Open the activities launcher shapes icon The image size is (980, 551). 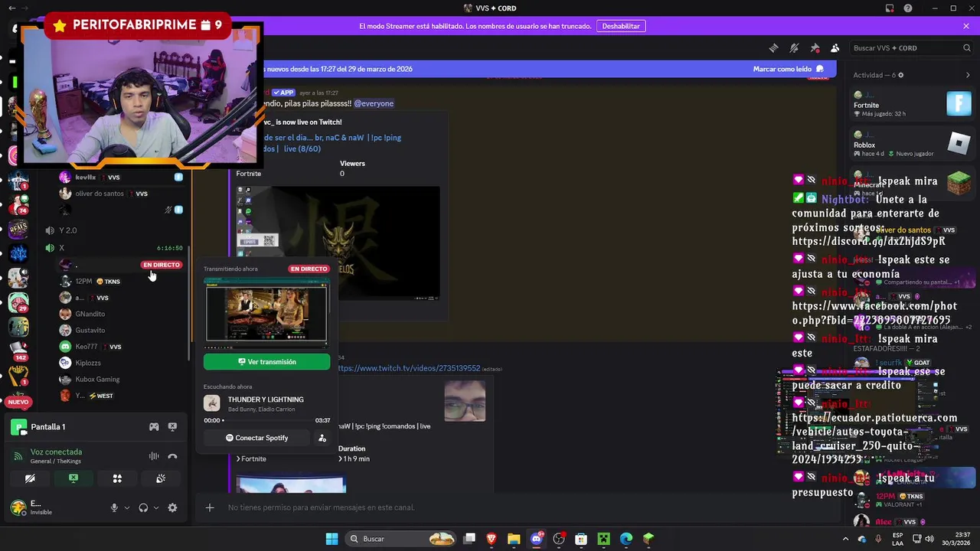pyautogui.click(x=117, y=478)
